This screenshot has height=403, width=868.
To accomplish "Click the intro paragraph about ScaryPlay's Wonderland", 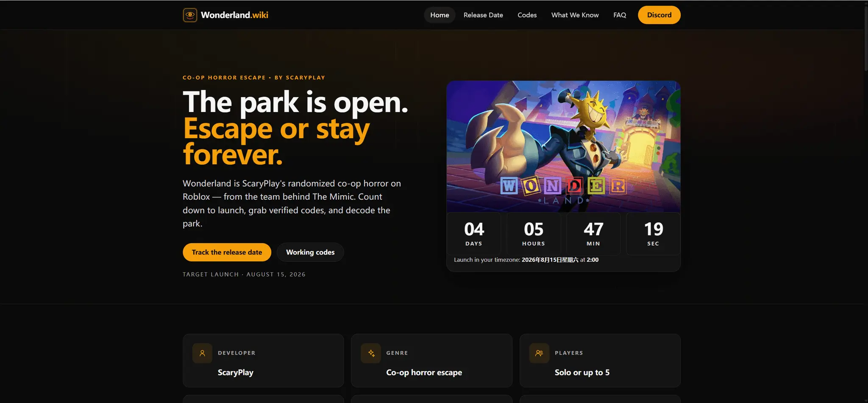I will click(292, 203).
